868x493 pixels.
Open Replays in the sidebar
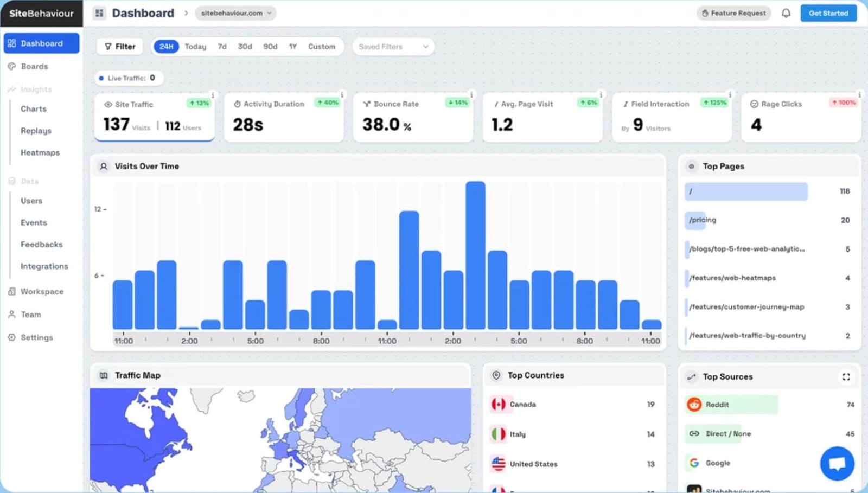click(36, 131)
